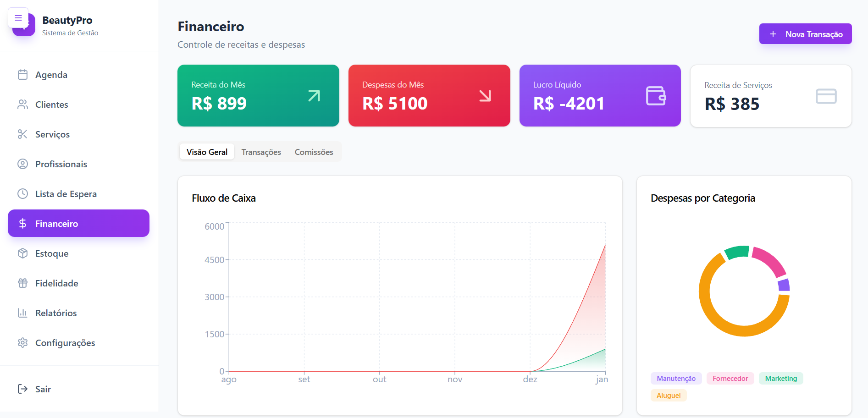Open Estoque via its box icon
868x418 pixels.
tap(22, 253)
